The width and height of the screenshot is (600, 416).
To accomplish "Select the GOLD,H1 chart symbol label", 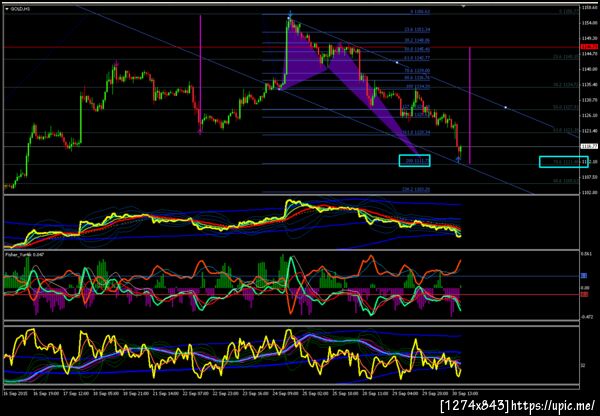I will coord(18,8).
